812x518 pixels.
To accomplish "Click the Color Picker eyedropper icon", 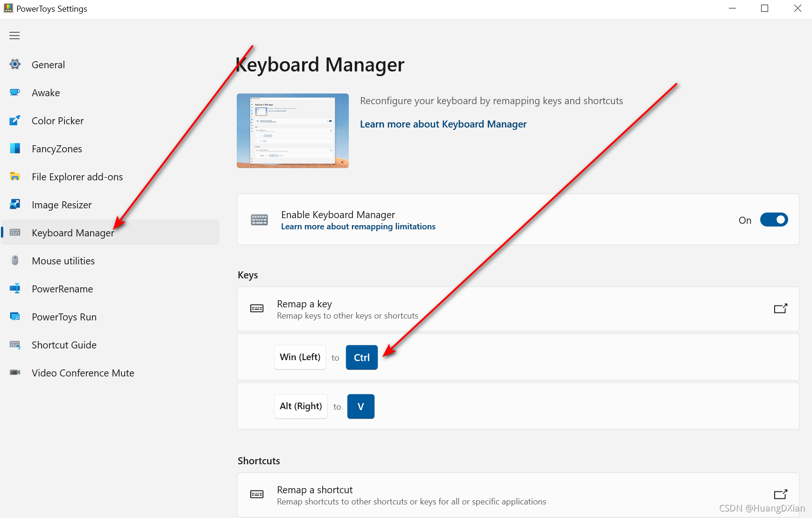I will [x=15, y=121].
